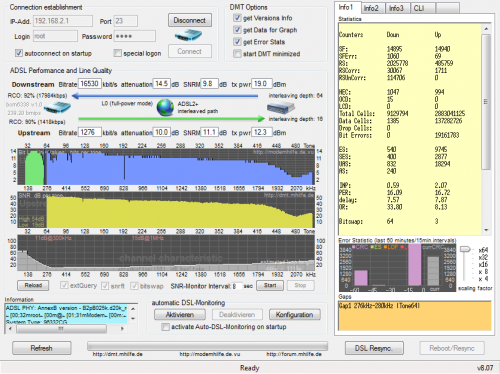Click the Downstream SNRM value 9.8
The width and height of the screenshot is (500, 374).
[x=210, y=84]
